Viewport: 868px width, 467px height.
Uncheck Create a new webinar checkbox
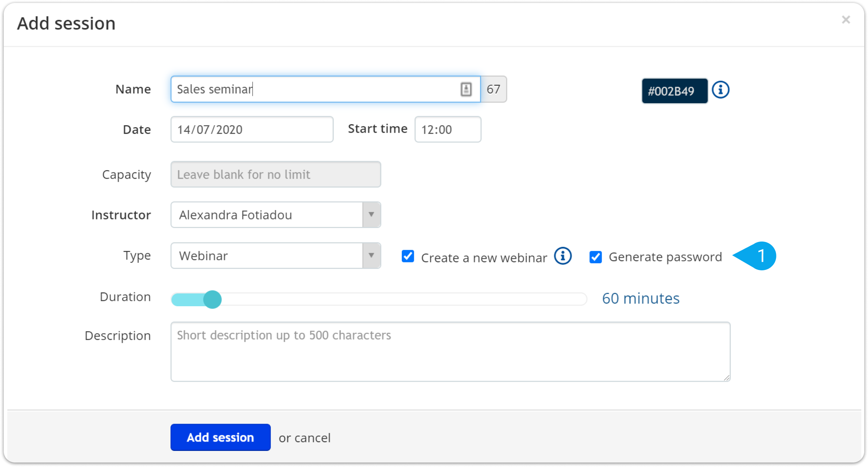point(408,256)
